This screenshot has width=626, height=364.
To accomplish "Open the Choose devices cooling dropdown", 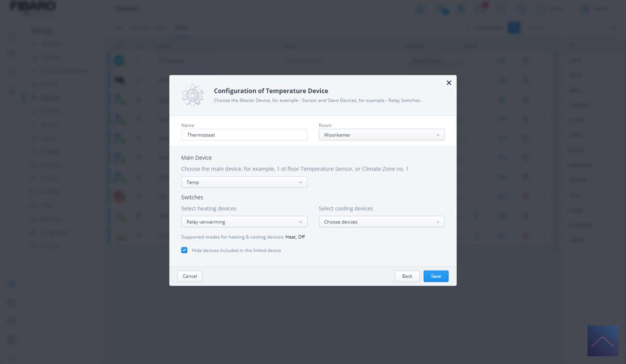I will pyautogui.click(x=381, y=222).
